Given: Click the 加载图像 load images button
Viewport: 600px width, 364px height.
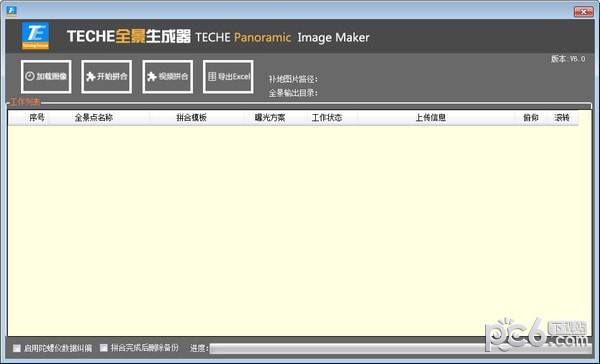Looking at the screenshot, I should click(x=46, y=77).
